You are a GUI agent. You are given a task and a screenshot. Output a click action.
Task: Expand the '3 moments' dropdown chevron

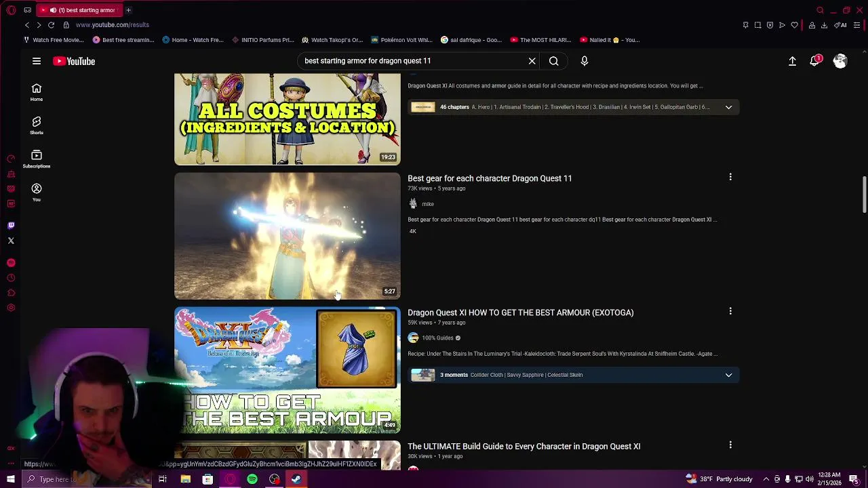tap(728, 375)
